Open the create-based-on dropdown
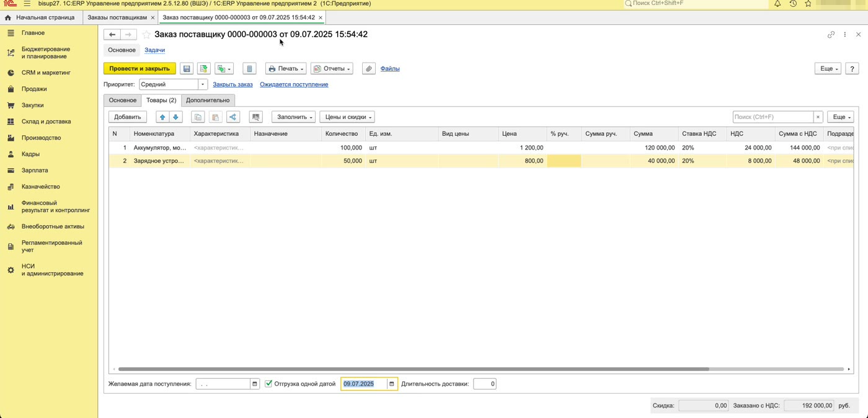This screenshot has width=868, height=418. coord(224,69)
